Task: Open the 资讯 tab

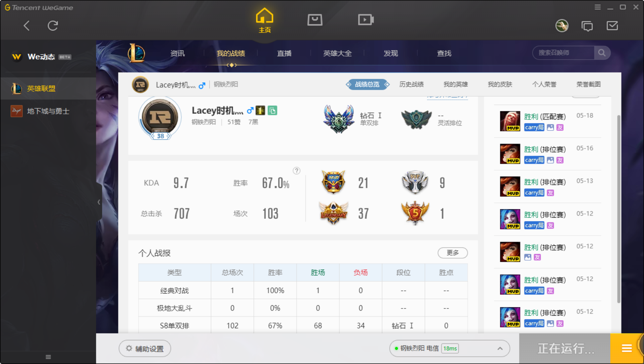Action: (x=178, y=53)
